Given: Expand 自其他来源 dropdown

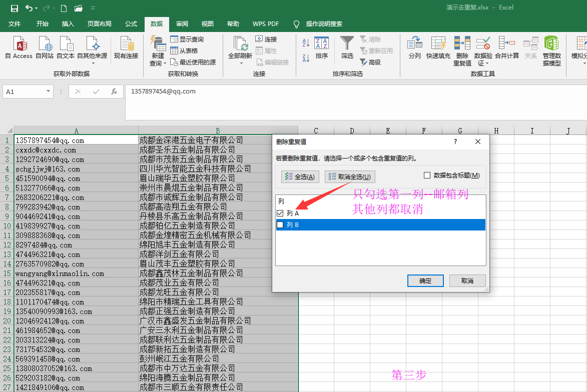Looking at the screenshot, I should coord(92,63).
